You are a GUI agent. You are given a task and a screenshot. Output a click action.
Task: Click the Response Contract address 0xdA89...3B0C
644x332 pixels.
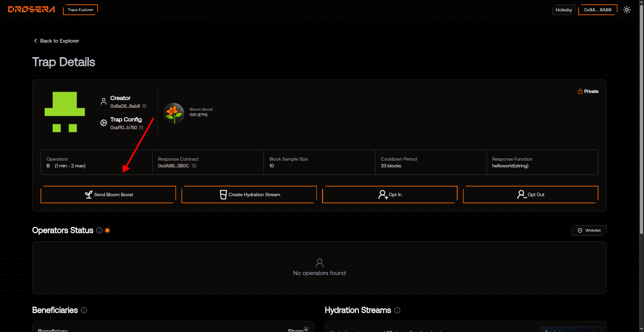click(x=173, y=166)
